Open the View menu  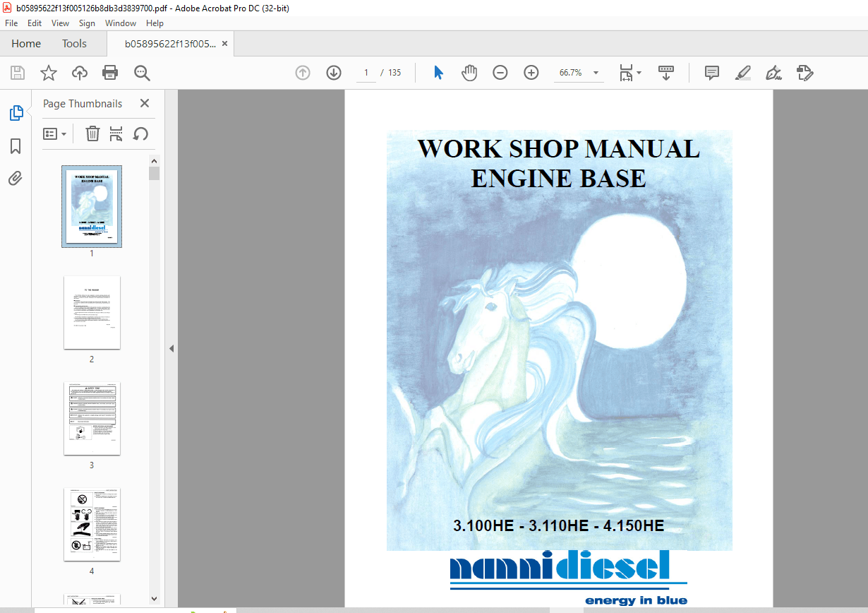coord(60,23)
